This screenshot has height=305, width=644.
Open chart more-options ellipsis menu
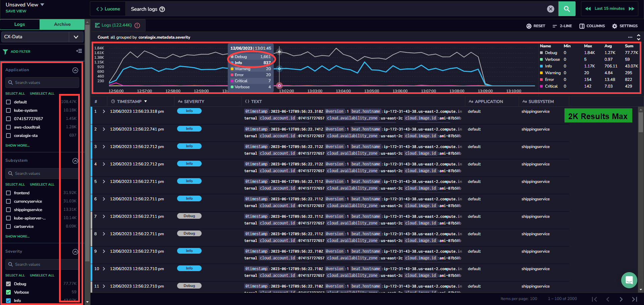coord(630,37)
